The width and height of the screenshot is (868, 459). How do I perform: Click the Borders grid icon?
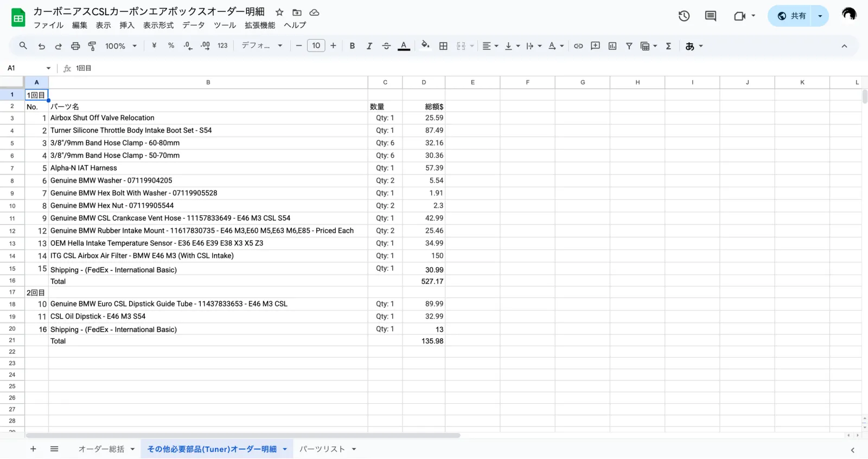(x=443, y=46)
